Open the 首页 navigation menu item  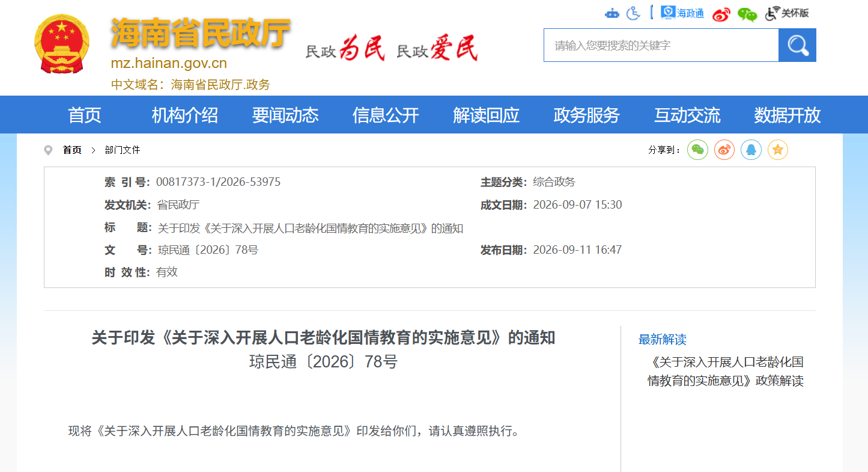pos(85,115)
